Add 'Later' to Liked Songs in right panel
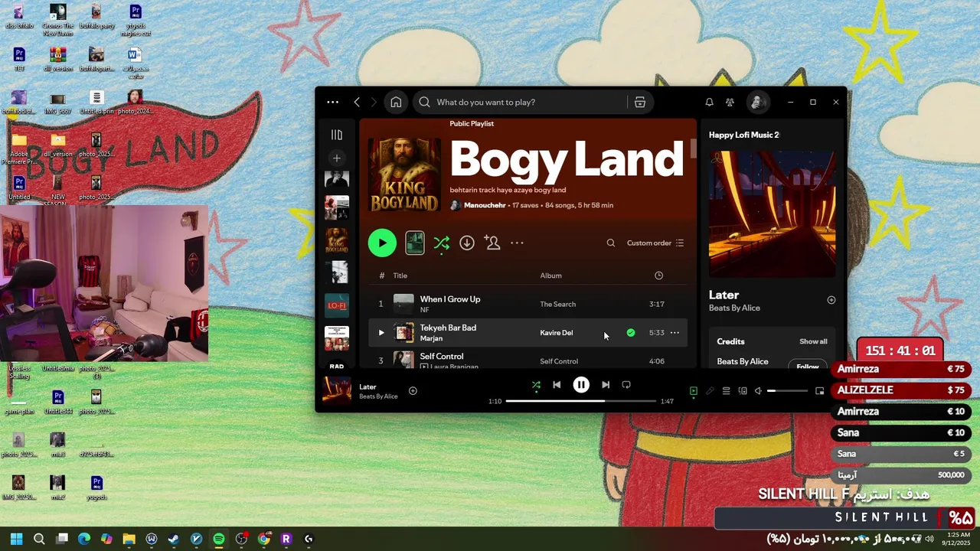 click(x=831, y=300)
